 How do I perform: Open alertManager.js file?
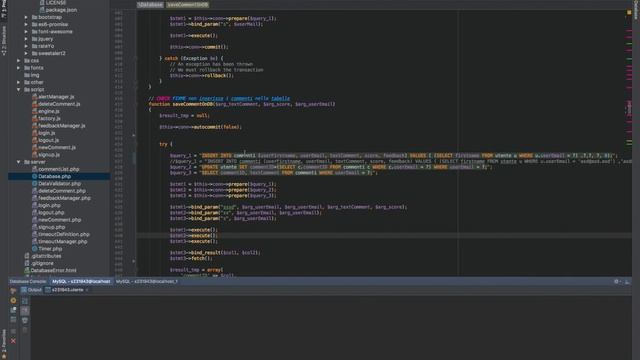pos(53,97)
